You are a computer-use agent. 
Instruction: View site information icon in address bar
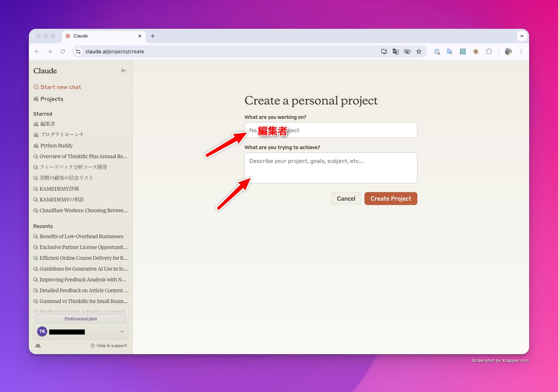78,52
